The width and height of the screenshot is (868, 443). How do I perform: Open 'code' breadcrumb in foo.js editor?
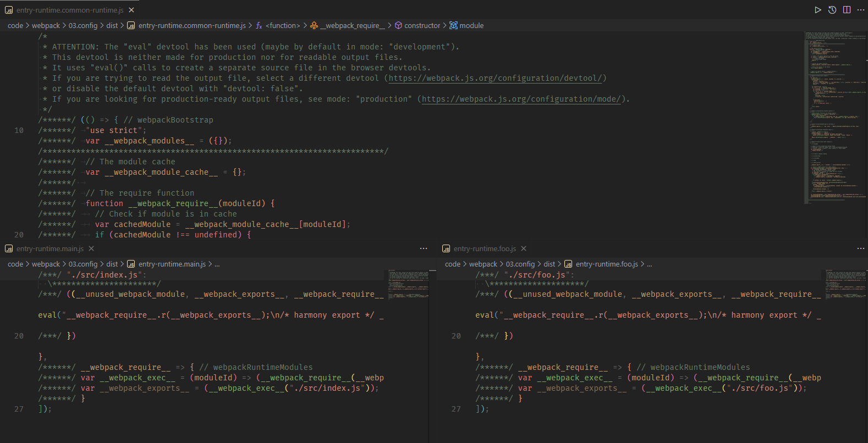click(x=453, y=264)
